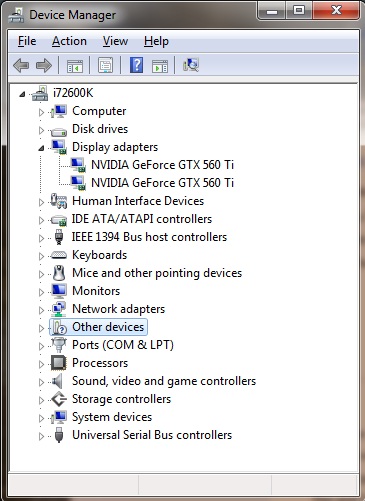The height and width of the screenshot is (501, 365).
Task: Expand the Computer category
Action: [41, 112]
